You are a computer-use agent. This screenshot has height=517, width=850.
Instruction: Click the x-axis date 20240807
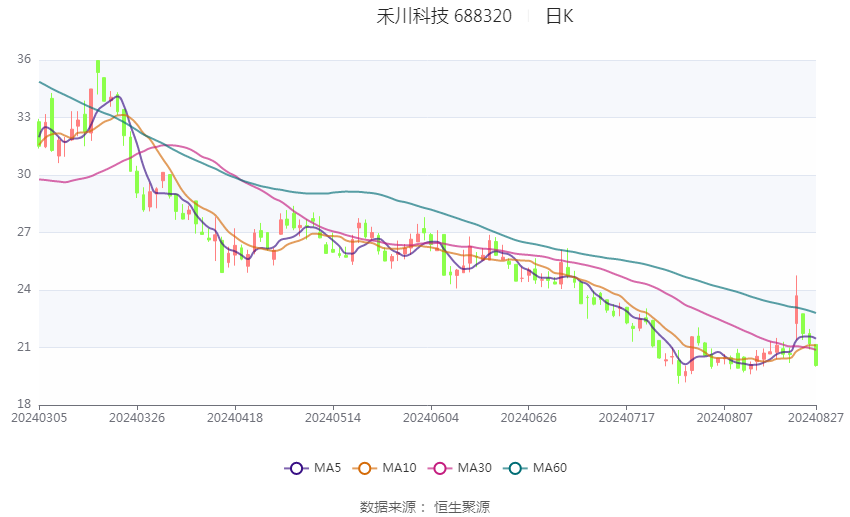[724, 418]
